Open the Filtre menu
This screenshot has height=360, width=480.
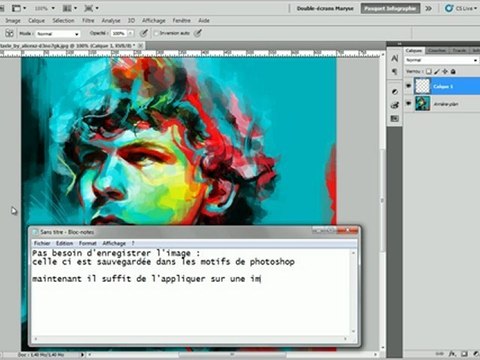coord(88,21)
